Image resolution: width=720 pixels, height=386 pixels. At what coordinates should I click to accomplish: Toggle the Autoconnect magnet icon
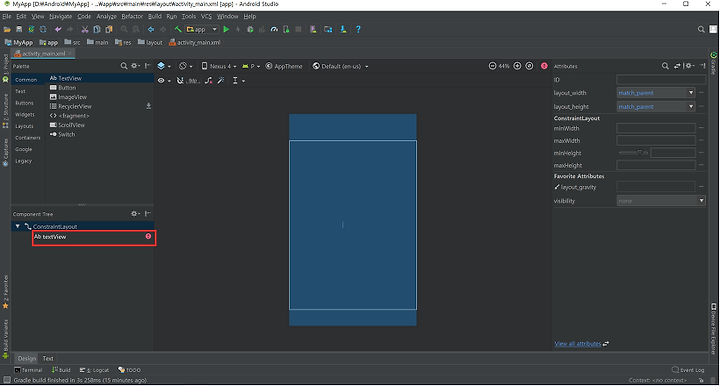(180, 81)
